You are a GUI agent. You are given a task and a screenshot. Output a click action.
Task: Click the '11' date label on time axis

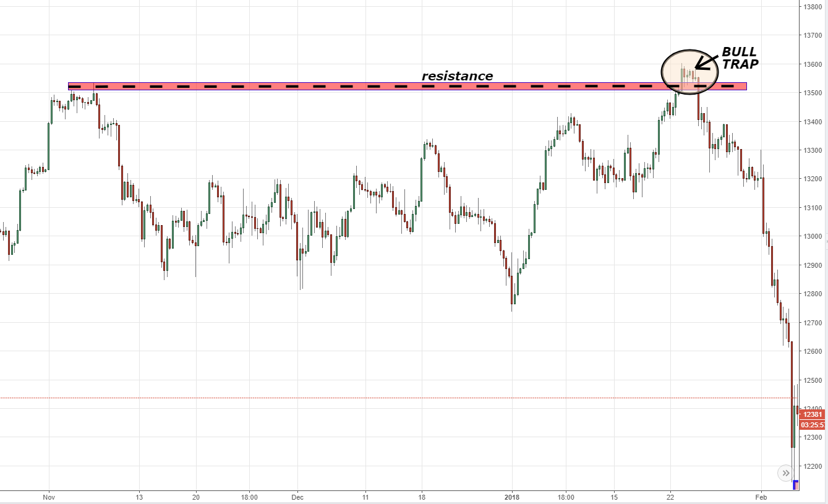coord(365,497)
